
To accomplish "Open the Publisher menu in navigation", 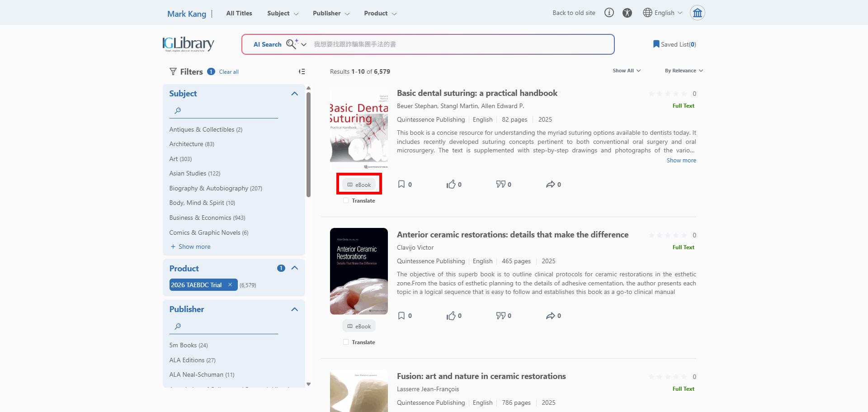I will point(331,13).
